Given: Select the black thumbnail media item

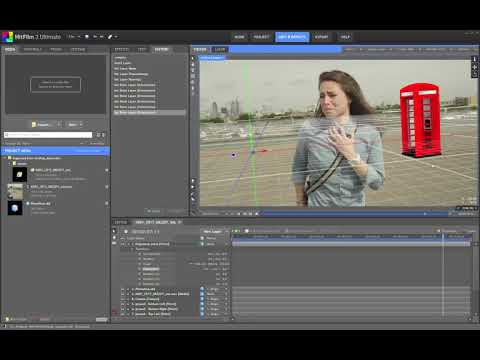Looking at the screenshot, I should [20, 174].
